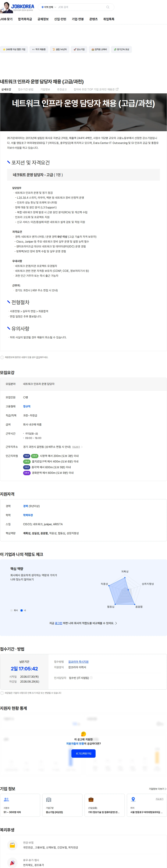Open the 취업톡톡 menu

tap(109, 19)
